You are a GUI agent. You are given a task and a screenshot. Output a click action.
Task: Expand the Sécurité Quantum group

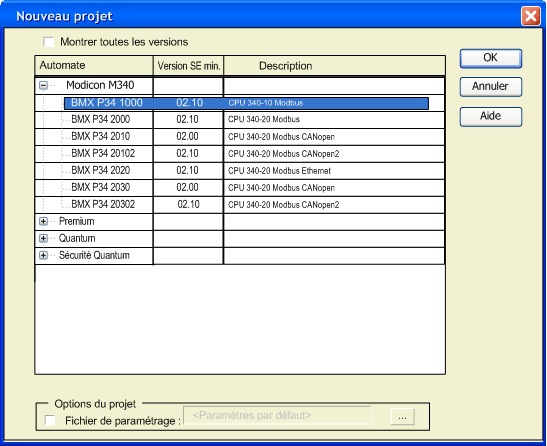(43, 255)
